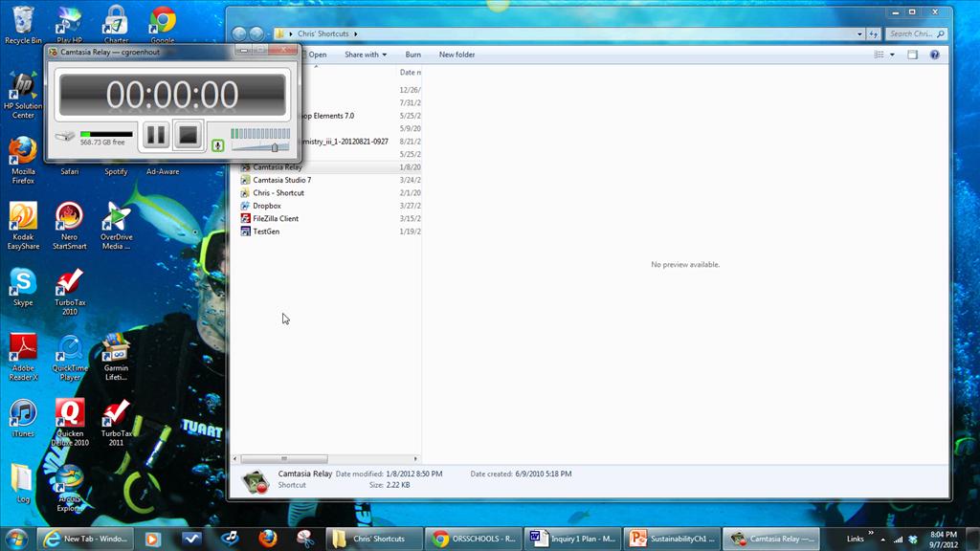Open the Share with dropdown
Screen dimensions: 980x551
[366, 55]
